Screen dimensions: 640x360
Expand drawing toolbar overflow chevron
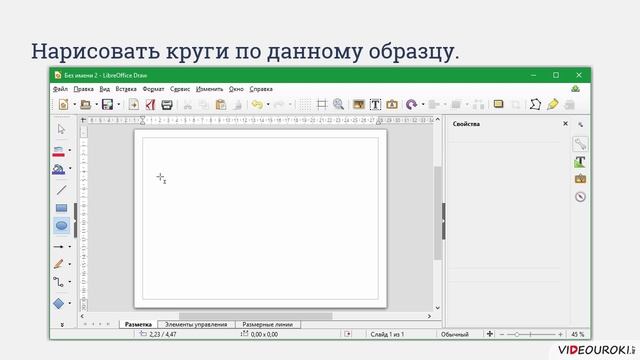(62, 325)
